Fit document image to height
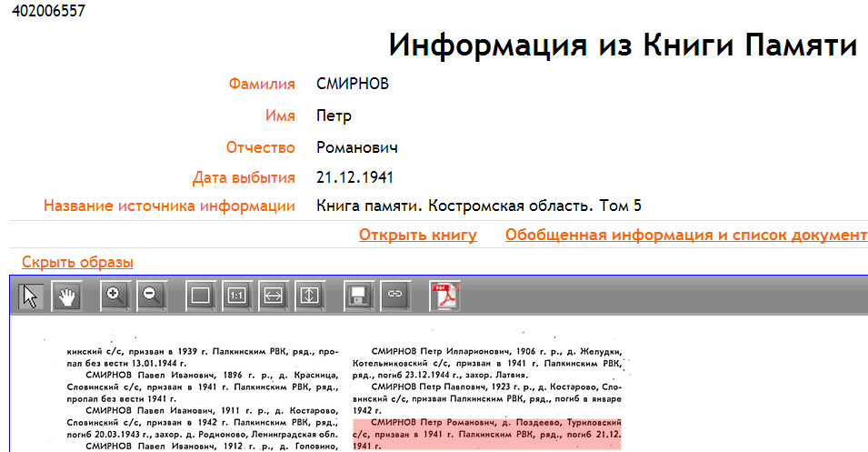 [309, 296]
